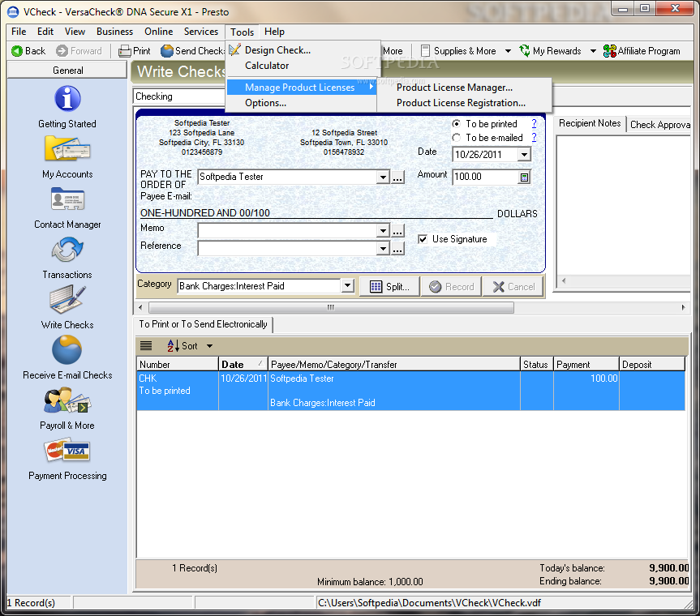Open the Services menu
Viewport: 700px width, 616px height.
[x=201, y=32]
